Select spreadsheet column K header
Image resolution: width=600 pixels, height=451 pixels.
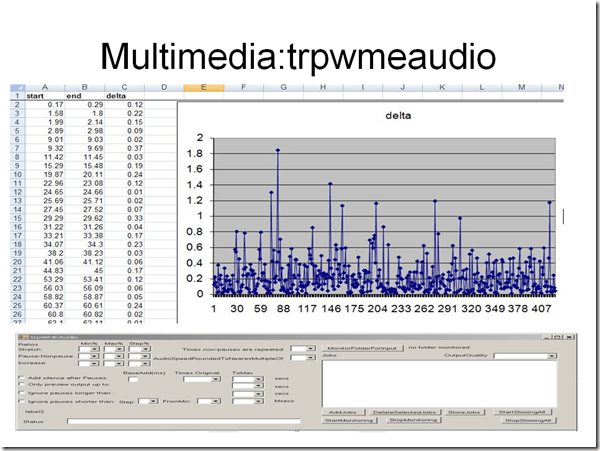pos(442,88)
